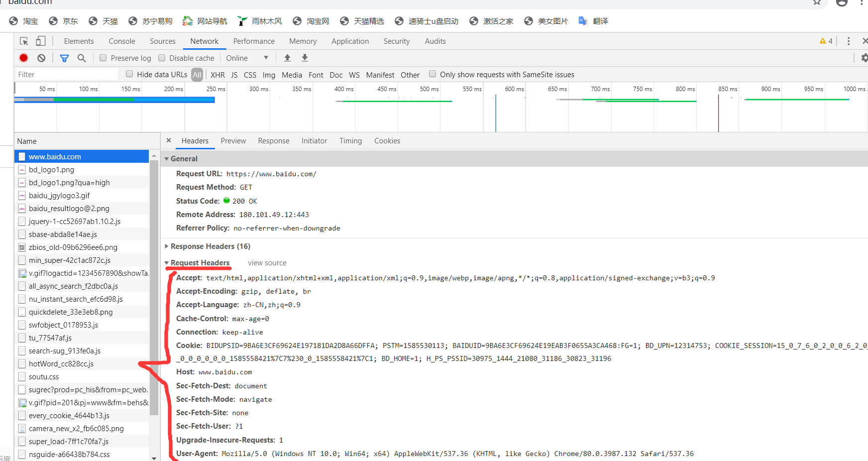Import HAR file with upload arrow
Image resolution: width=868 pixels, height=461 pixels.
click(x=287, y=58)
